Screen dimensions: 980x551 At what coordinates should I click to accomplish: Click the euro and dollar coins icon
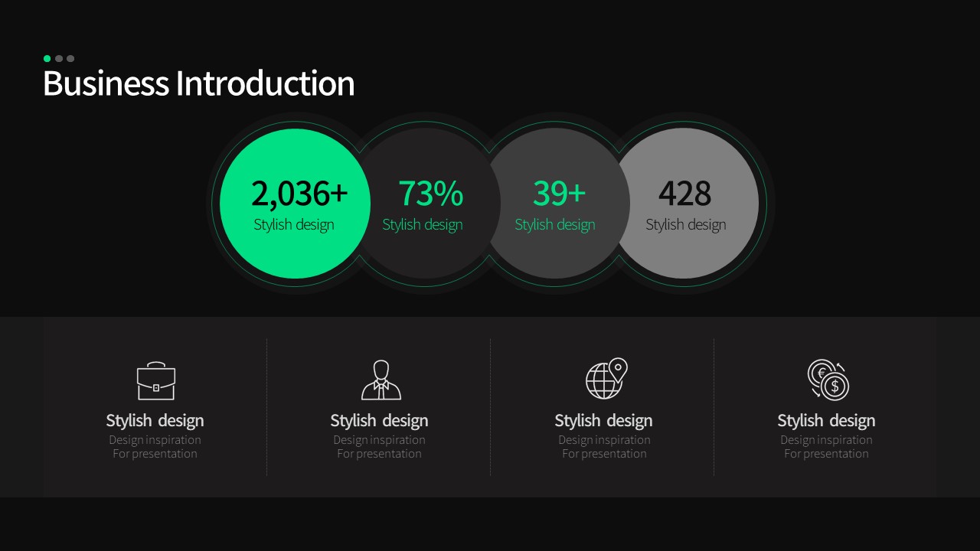pos(828,380)
